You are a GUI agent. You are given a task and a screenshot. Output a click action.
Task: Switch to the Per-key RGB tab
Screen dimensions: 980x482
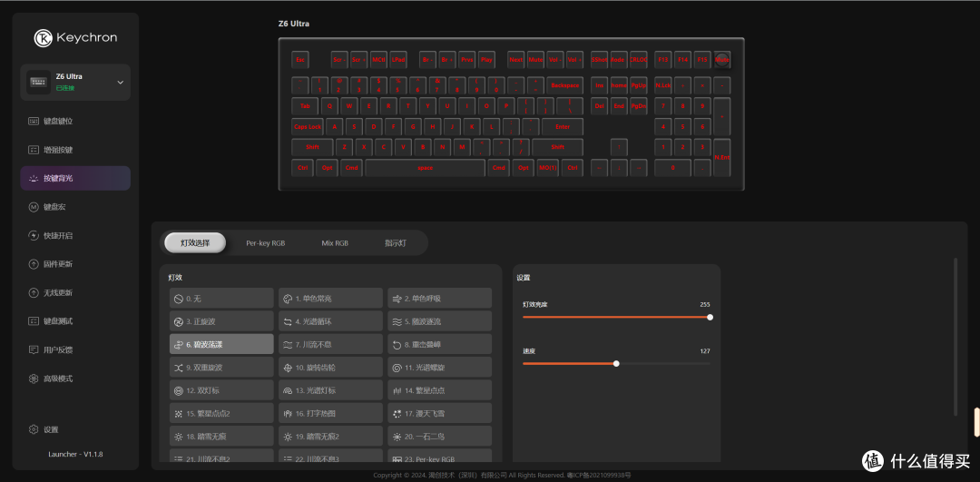[265, 243]
